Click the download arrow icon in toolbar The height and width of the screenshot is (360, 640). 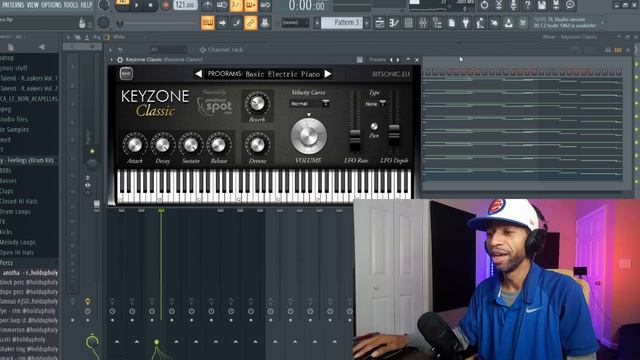tap(509, 23)
